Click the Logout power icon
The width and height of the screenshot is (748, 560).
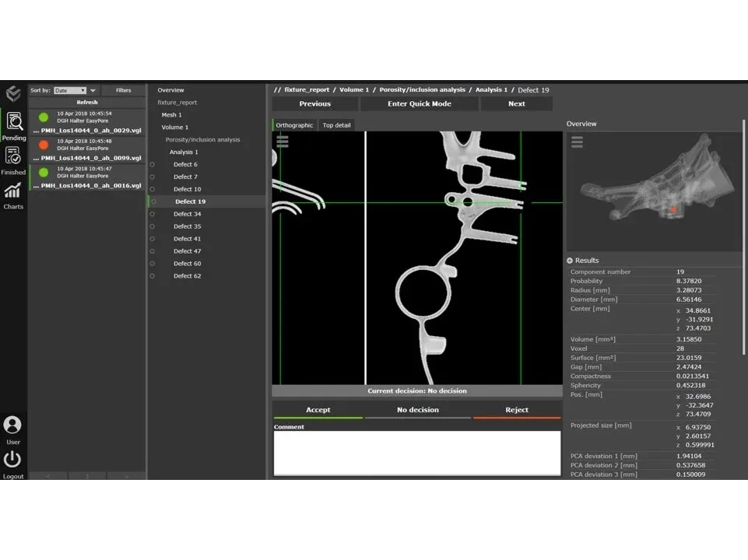tap(12, 460)
